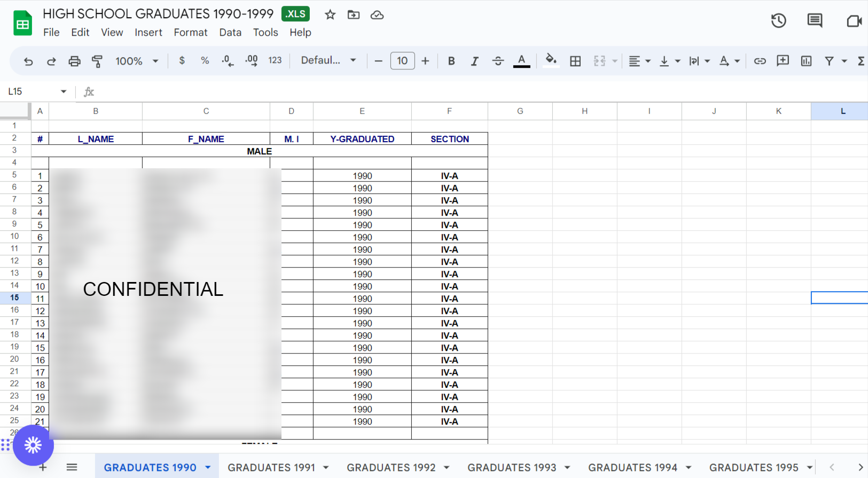Toggle bold formatting
The image size is (868, 478).
click(451, 61)
